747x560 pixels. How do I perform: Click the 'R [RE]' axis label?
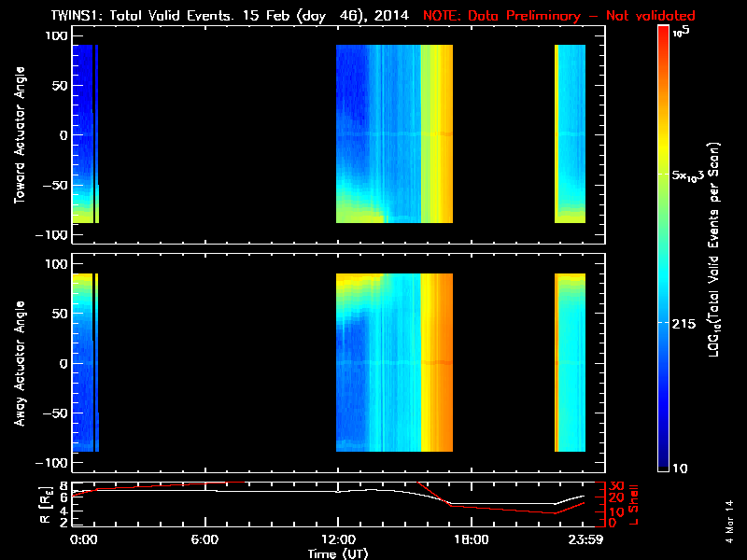(x=45, y=505)
